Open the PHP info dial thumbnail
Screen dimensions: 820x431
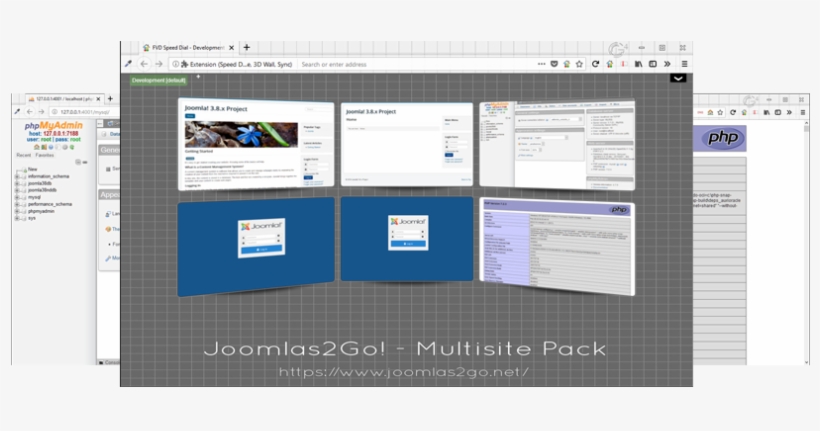tap(557, 246)
